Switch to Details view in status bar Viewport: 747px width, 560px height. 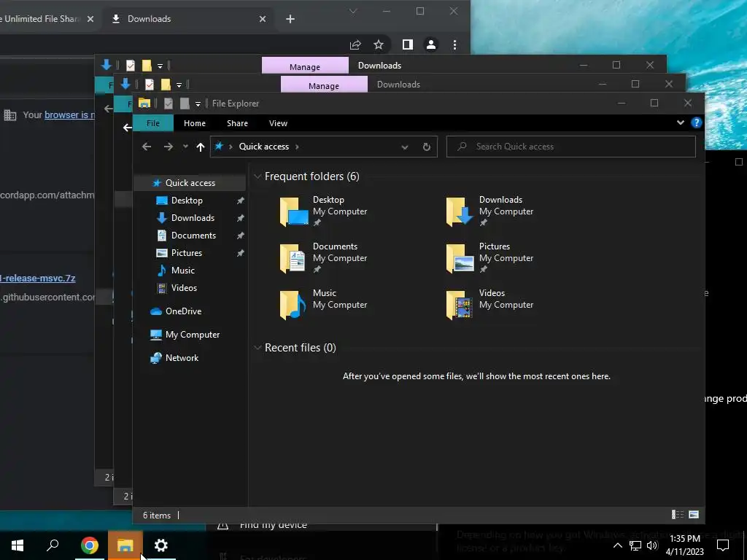(x=678, y=514)
